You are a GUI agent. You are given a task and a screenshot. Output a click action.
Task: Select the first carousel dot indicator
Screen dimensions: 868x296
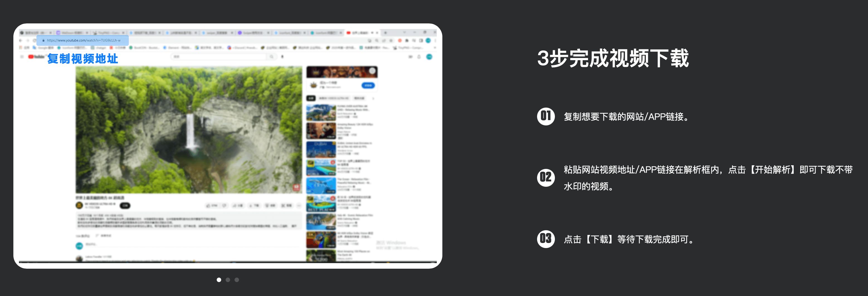pyautogui.click(x=219, y=280)
